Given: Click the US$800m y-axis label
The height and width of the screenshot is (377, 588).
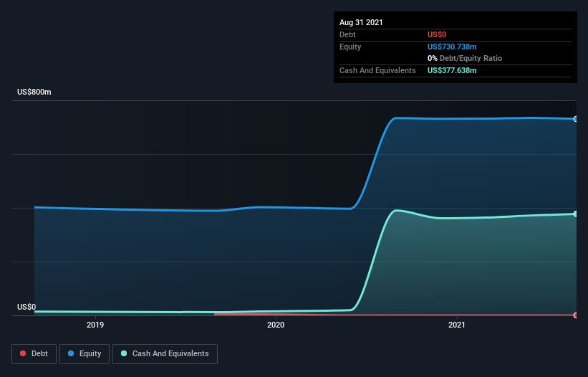Looking at the screenshot, I should coord(34,92).
